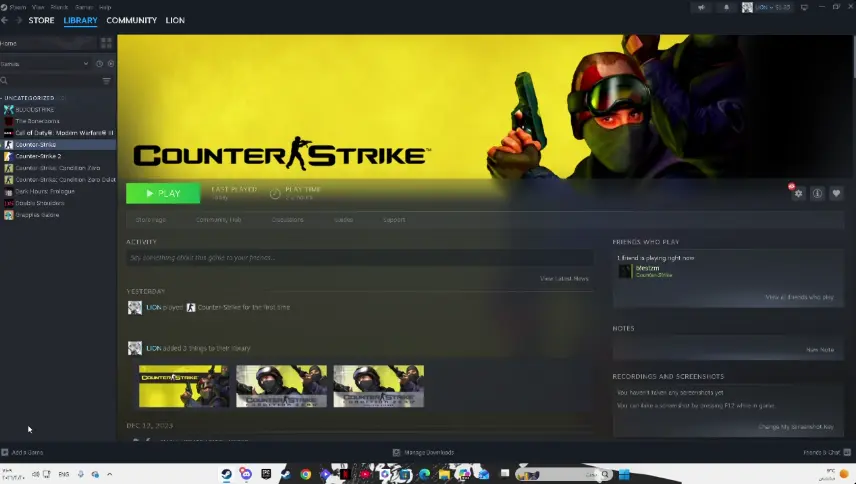
Task: Switch to the COMMUNITY tab
Action: (132, 20)
